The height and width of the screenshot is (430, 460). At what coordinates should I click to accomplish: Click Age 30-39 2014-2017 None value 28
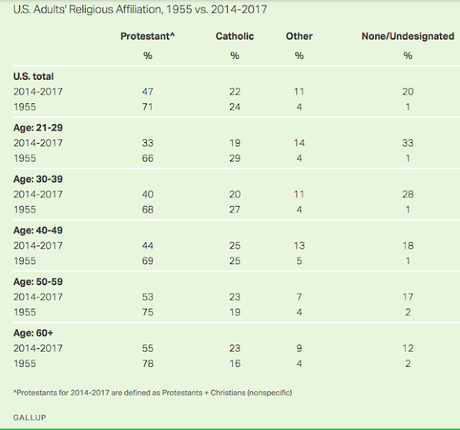(408, 194)
